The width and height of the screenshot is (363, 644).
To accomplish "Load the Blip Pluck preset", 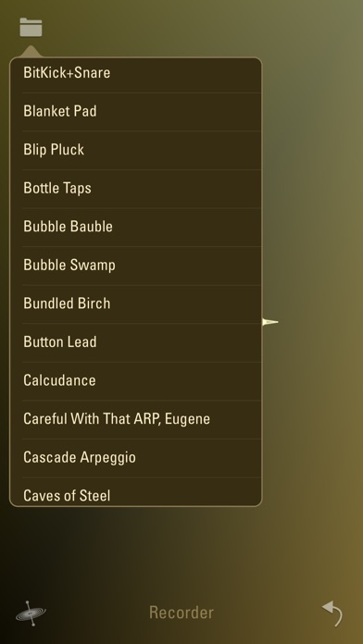I will point(136,150).
